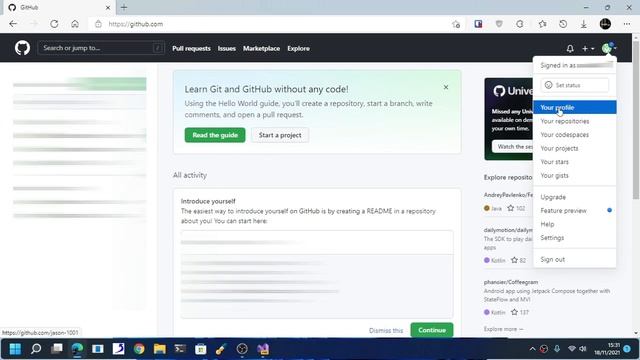
Task: Select Your repositories menu item
Action: (x=574, y=121)
